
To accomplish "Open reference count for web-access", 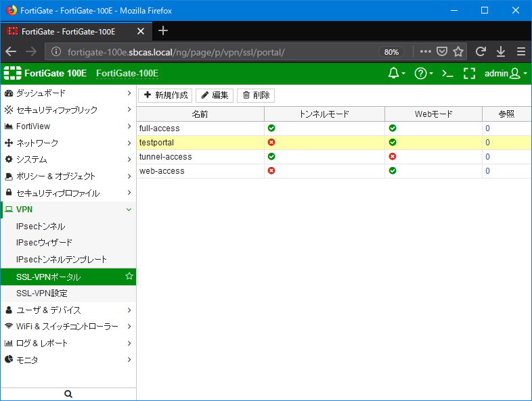I will [x=487, y=171].
